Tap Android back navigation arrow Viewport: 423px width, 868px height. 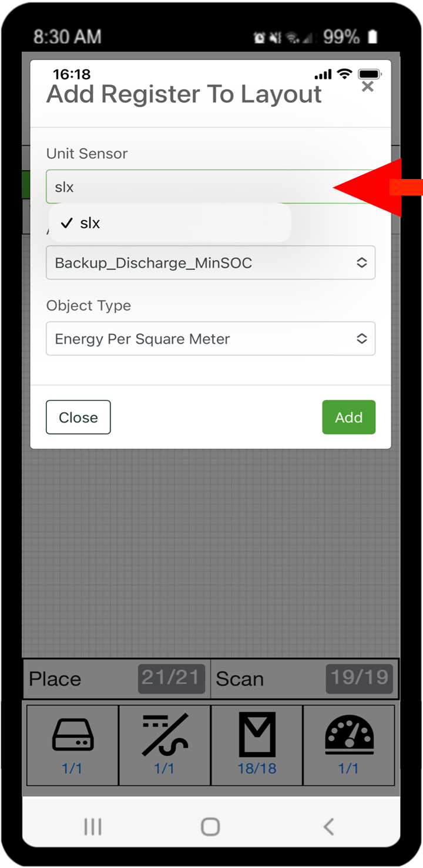328,827
